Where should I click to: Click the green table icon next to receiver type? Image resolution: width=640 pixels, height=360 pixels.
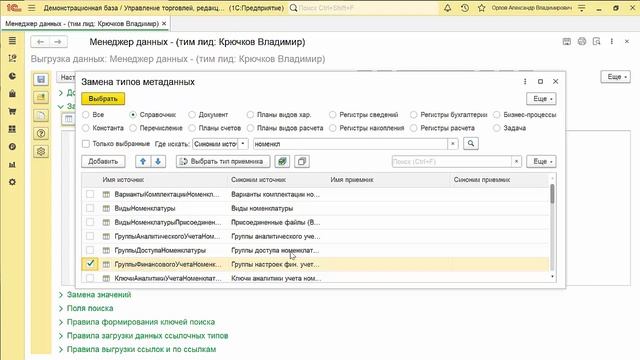click(x=282, y=162)
